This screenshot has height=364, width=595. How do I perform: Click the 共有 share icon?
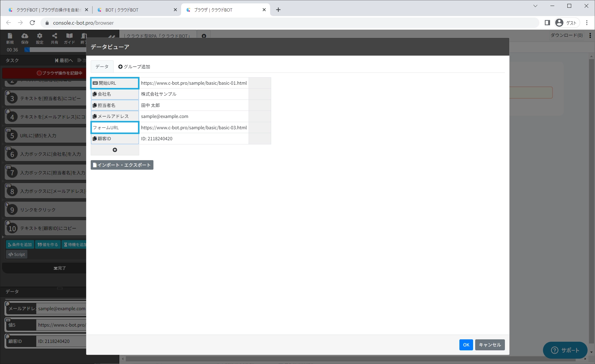point(54,38)
